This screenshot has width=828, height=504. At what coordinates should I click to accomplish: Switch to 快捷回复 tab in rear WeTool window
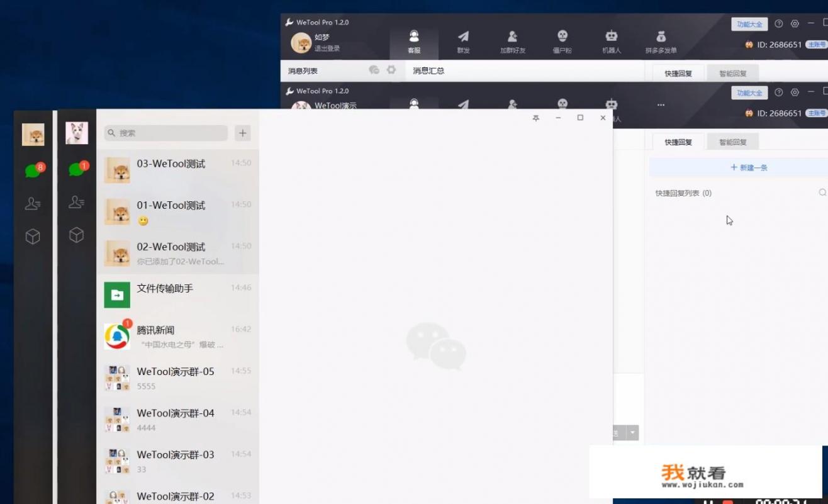[x=678, y=73]
